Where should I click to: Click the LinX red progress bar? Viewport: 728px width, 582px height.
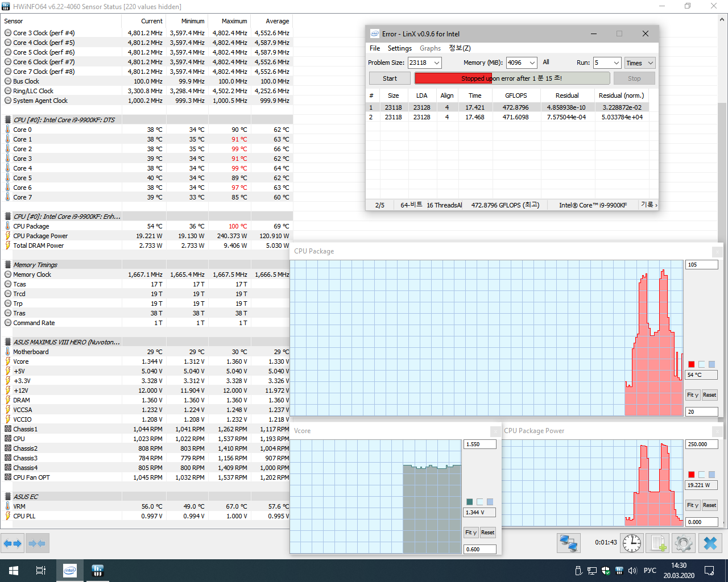point(512,78)
